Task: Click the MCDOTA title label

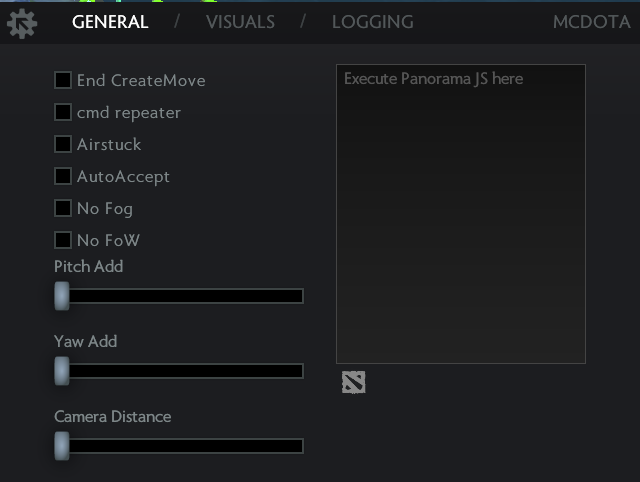Action: tap(591, 22)
